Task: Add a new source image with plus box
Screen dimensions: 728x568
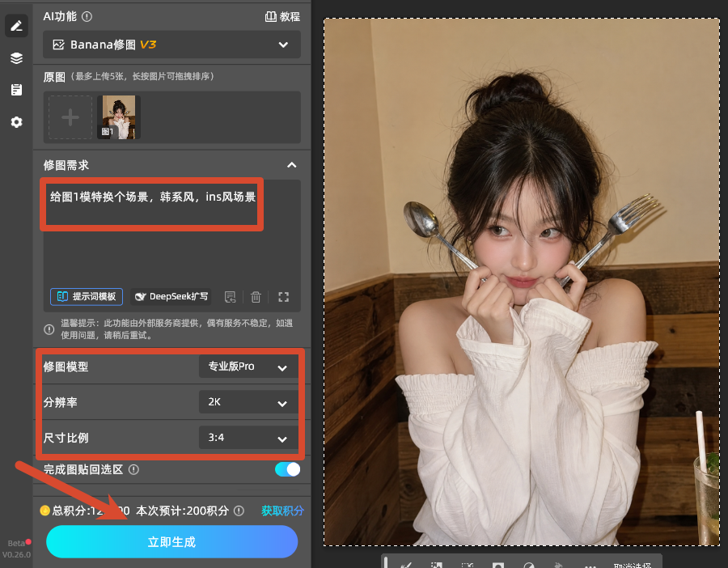Action: [70, 117]
